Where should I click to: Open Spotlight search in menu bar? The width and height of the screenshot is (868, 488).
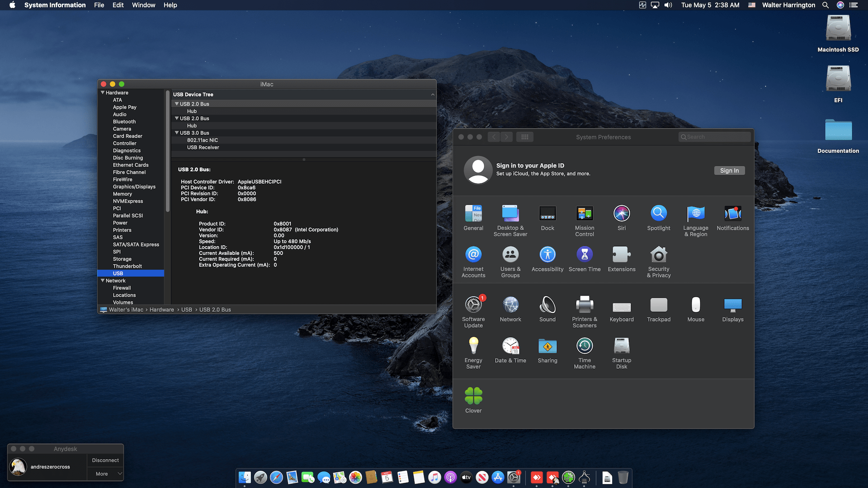(826, 5)
